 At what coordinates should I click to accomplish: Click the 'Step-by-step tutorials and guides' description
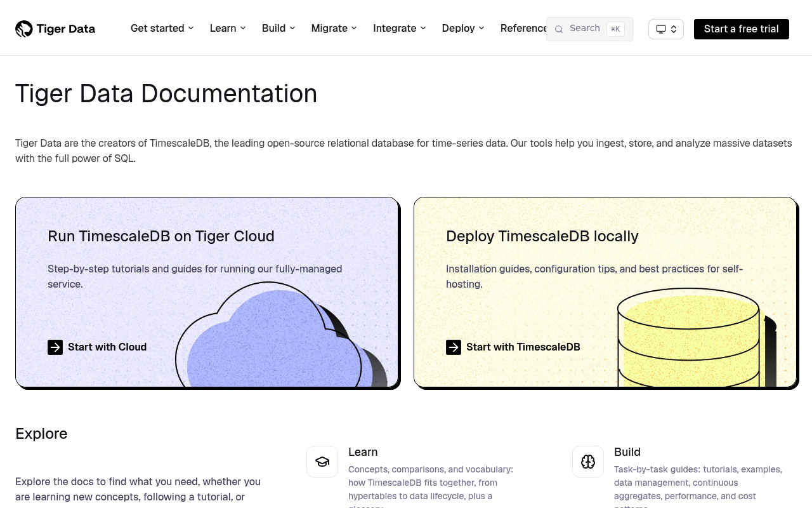tap(195, 277)
